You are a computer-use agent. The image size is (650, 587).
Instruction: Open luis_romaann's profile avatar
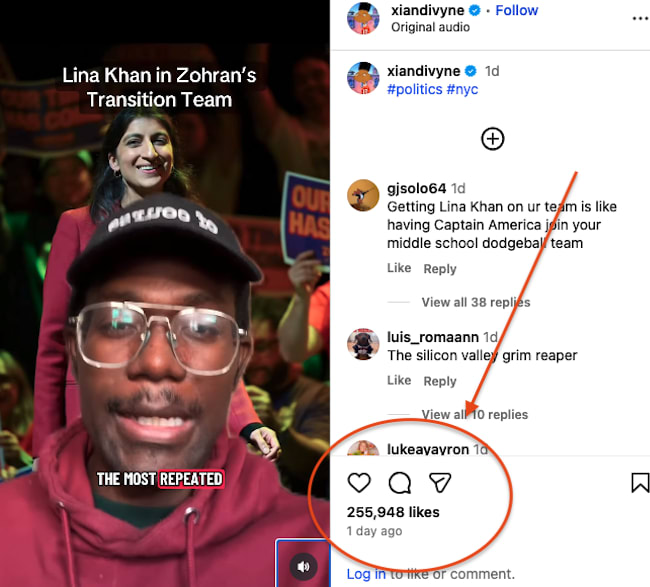click(x=363, y=344)
